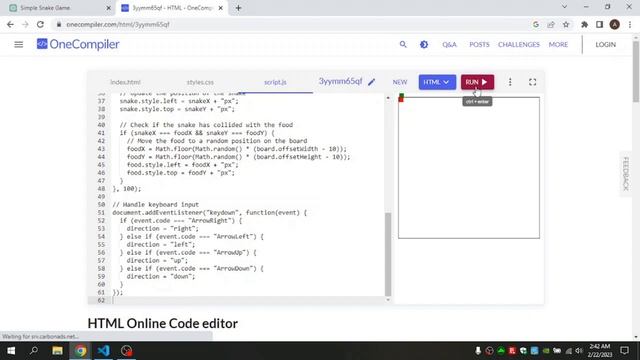The height and width of the screenshot is (360, 640).
Task: Click the page vertical scrollbar
Action: pos(636,71)
